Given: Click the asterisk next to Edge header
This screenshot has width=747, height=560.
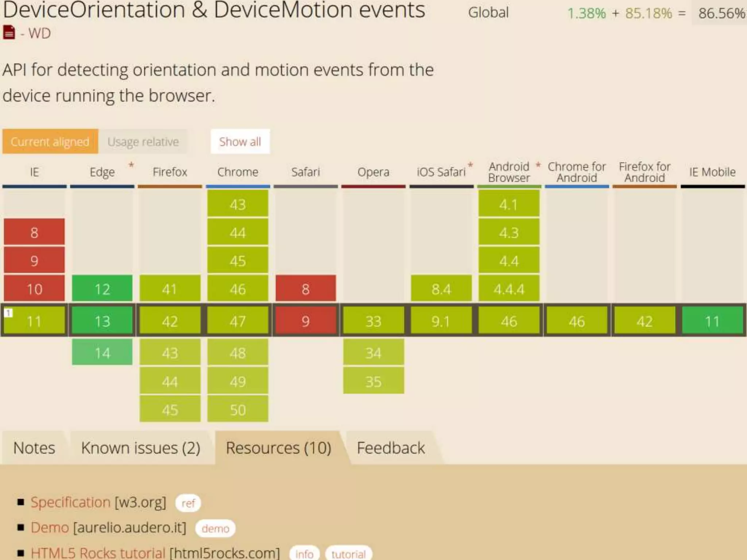Looking at the screenshot, I should coord(131,166).
